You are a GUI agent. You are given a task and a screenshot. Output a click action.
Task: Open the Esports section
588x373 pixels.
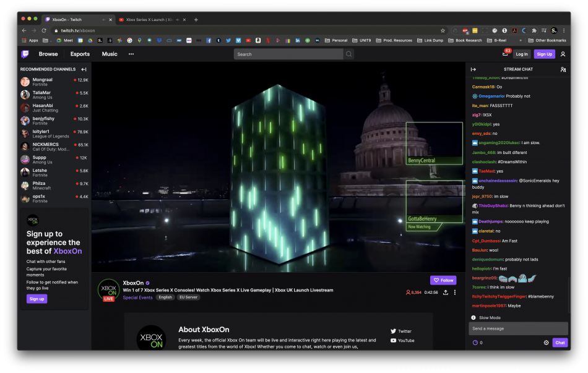pos(80,54)
